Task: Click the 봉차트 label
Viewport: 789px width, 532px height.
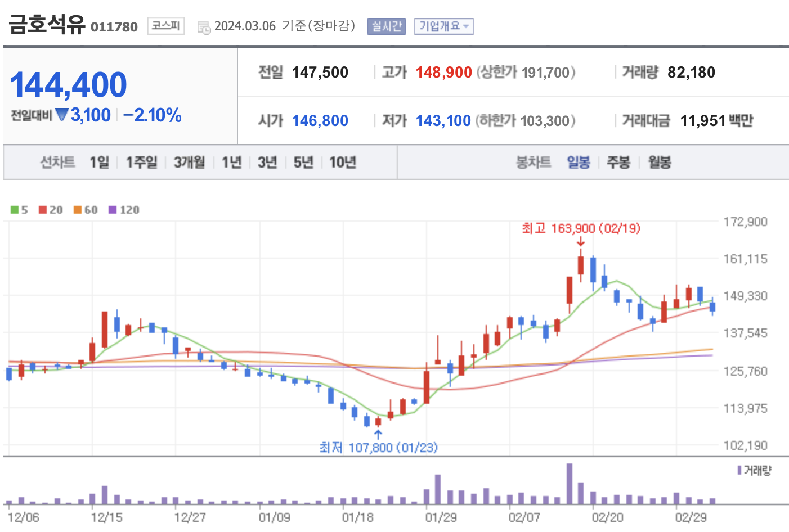Action: click(x=534, y=163)
